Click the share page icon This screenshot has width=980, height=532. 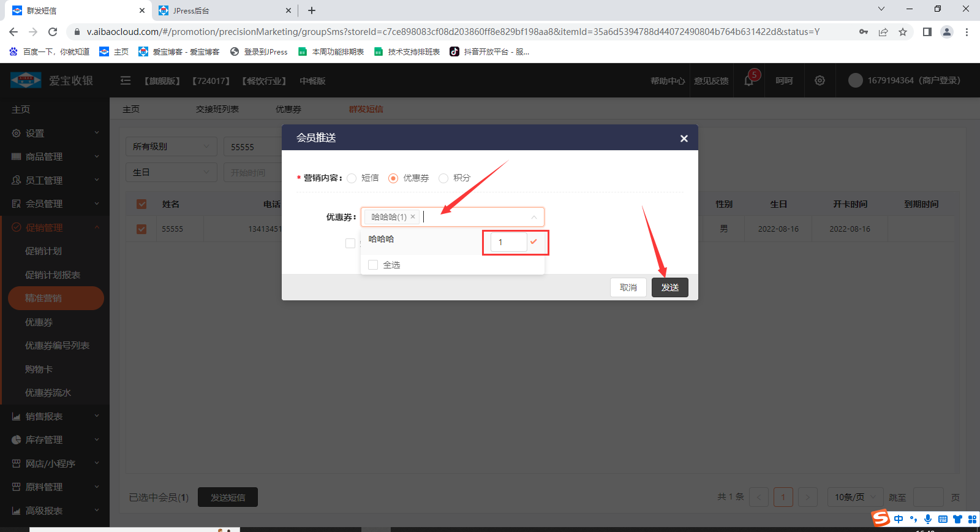883,32
